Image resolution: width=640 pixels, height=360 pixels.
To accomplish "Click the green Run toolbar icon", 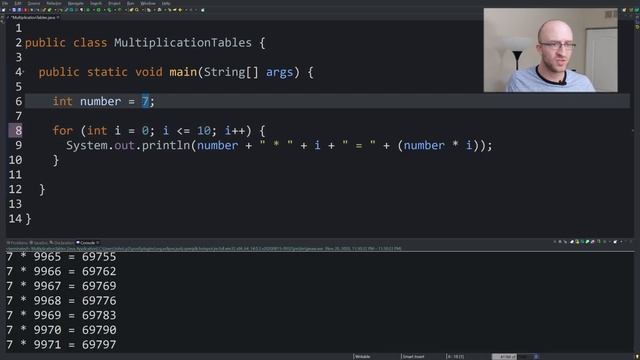I will (x=98, y=10).
